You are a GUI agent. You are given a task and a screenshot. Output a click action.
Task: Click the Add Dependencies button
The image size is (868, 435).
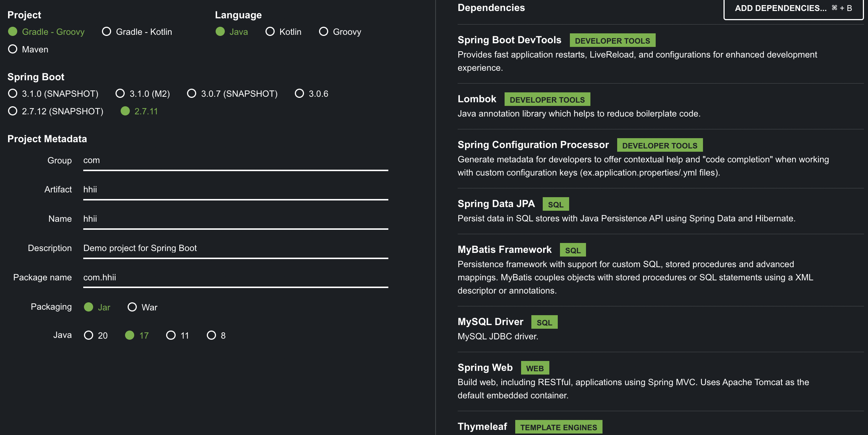click(x=793, y=8)
